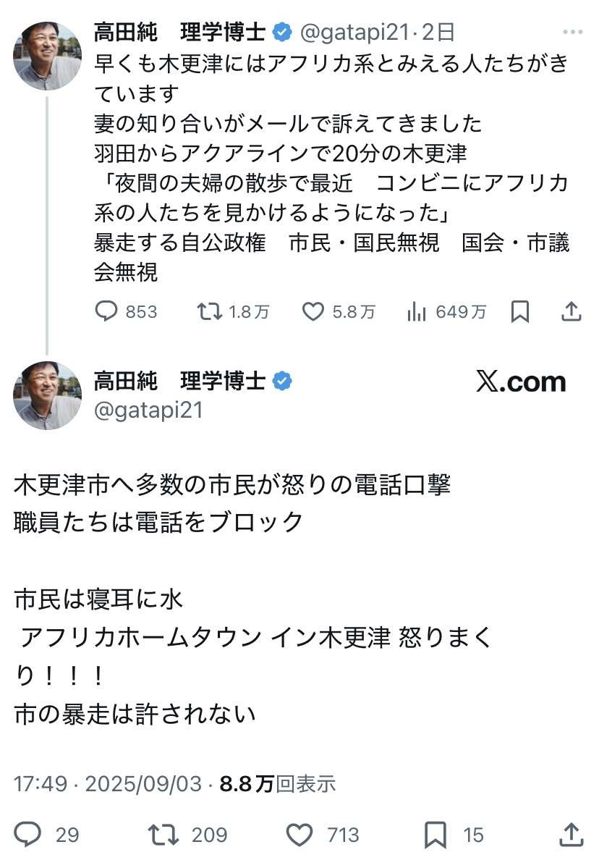Reply to the lower tweet with 29 comments
This screenshot has height=868, width=599.
[29, 835]
